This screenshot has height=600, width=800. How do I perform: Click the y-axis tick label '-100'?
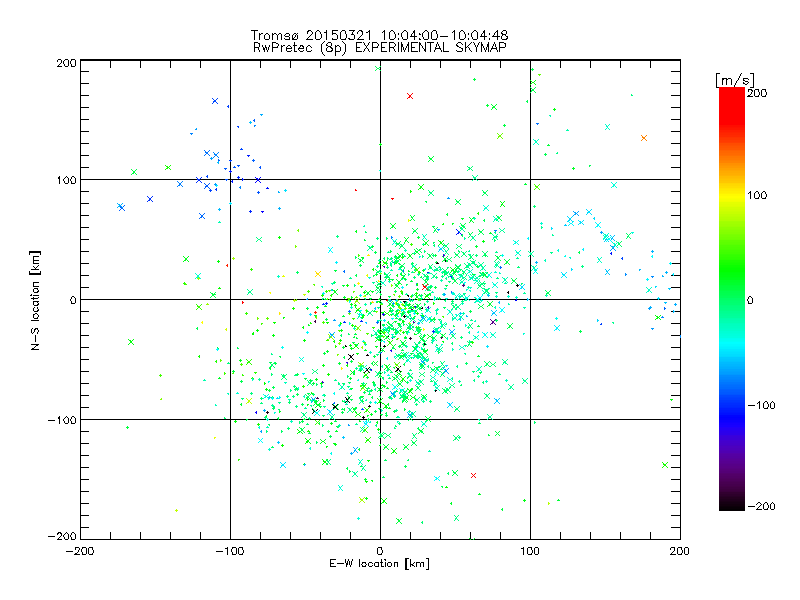point(62,420)
